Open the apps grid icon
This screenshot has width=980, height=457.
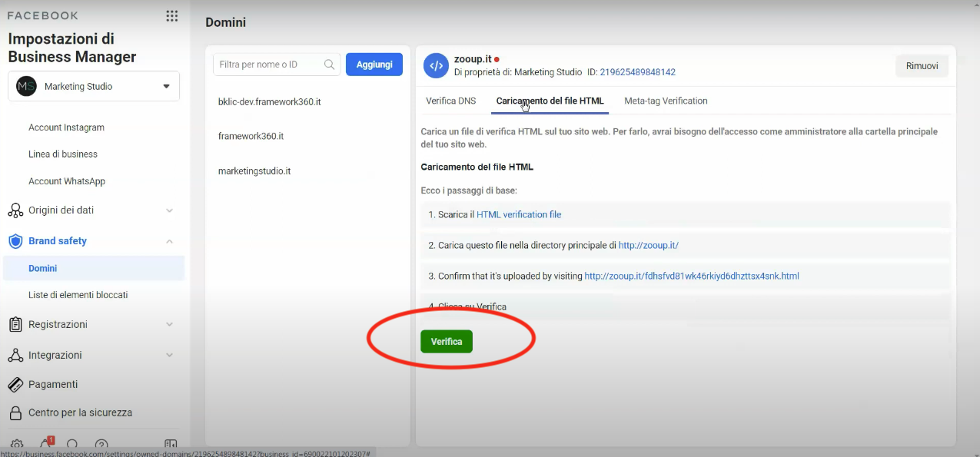[172, 15]
